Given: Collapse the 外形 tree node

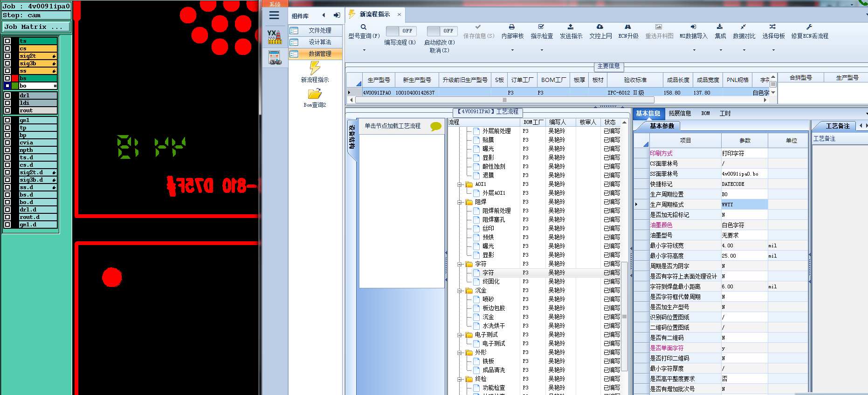Looking at the screenshot, I should pyautogui.click(x=460, y=353).
